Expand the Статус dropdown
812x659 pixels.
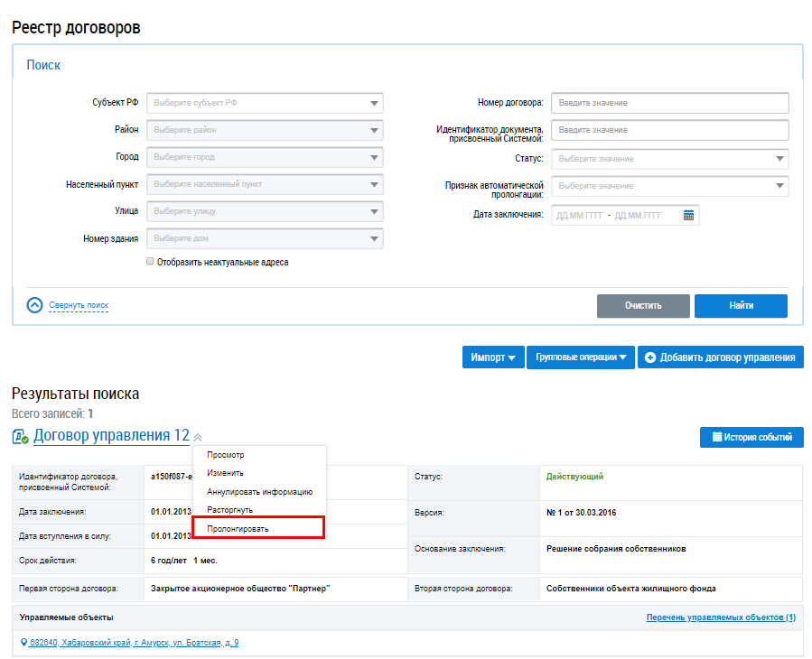tap(670, 159)
